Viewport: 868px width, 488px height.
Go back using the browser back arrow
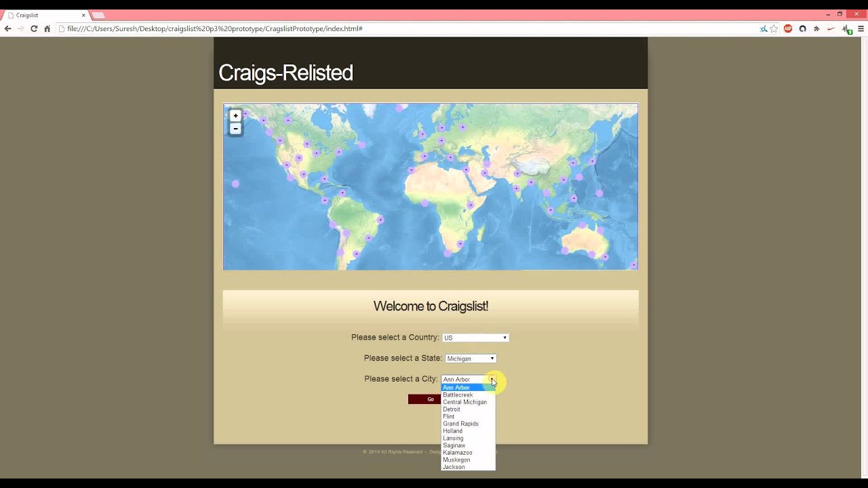pos(7,28)
